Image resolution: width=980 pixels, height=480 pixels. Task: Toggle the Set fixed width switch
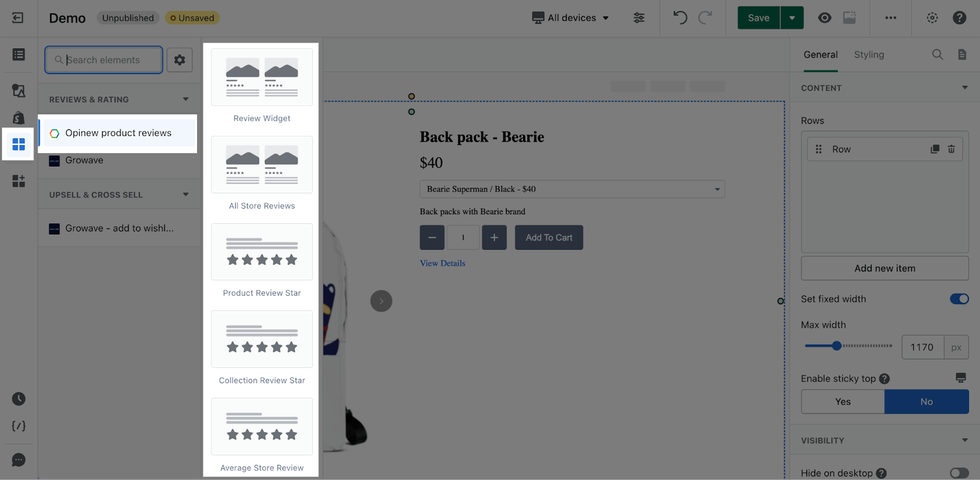[x=959, y=299]
